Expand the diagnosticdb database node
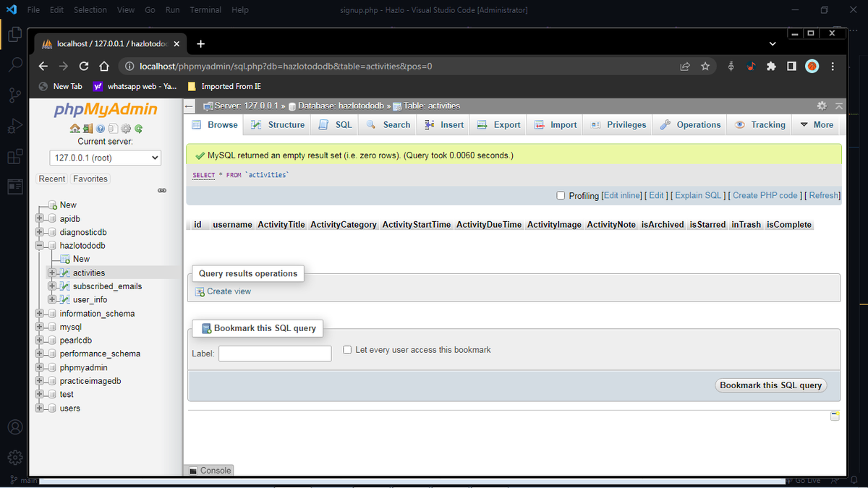Screen dimensions: 868x488 38,232
